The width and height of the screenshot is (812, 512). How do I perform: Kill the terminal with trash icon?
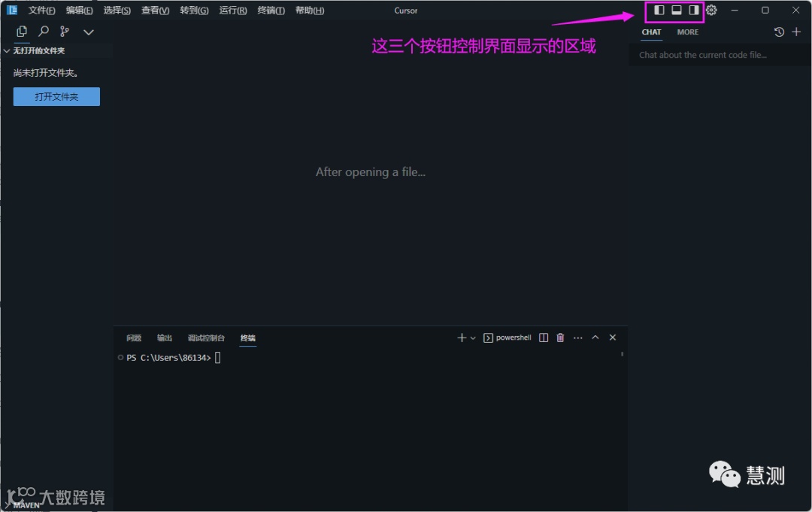560,338
